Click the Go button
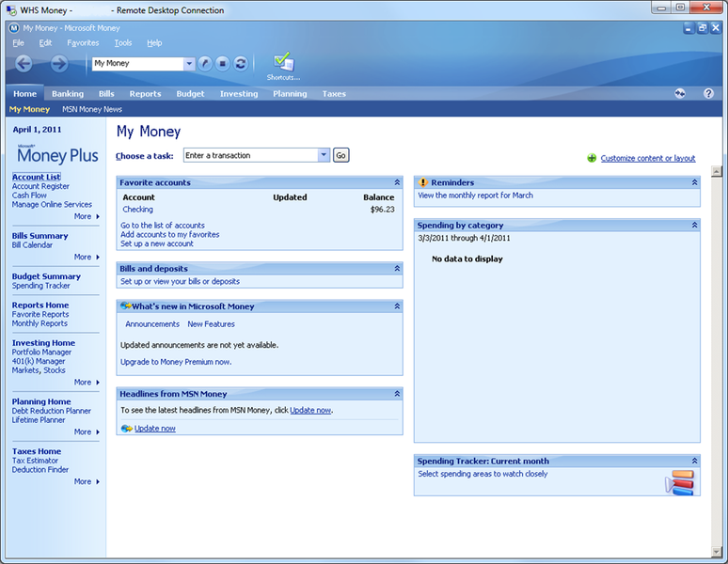Image resolution: width=728 pixels, height=564 pixels. (x=340, y=155)
